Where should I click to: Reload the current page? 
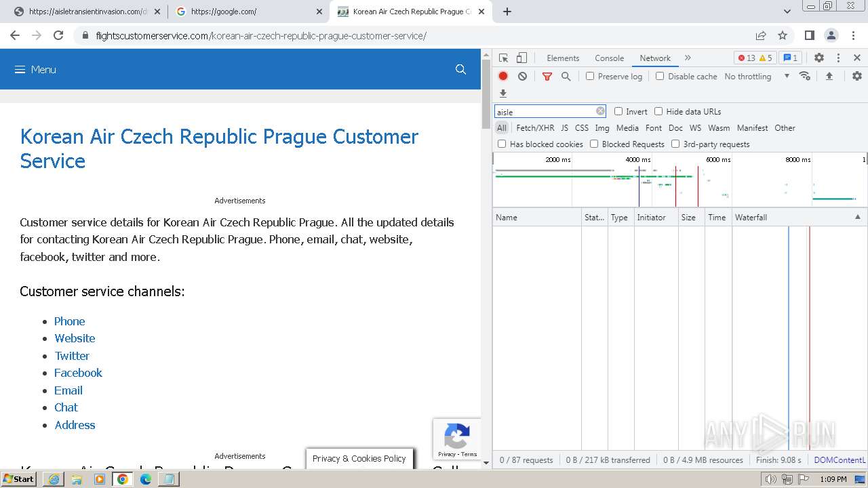[58, 35]
